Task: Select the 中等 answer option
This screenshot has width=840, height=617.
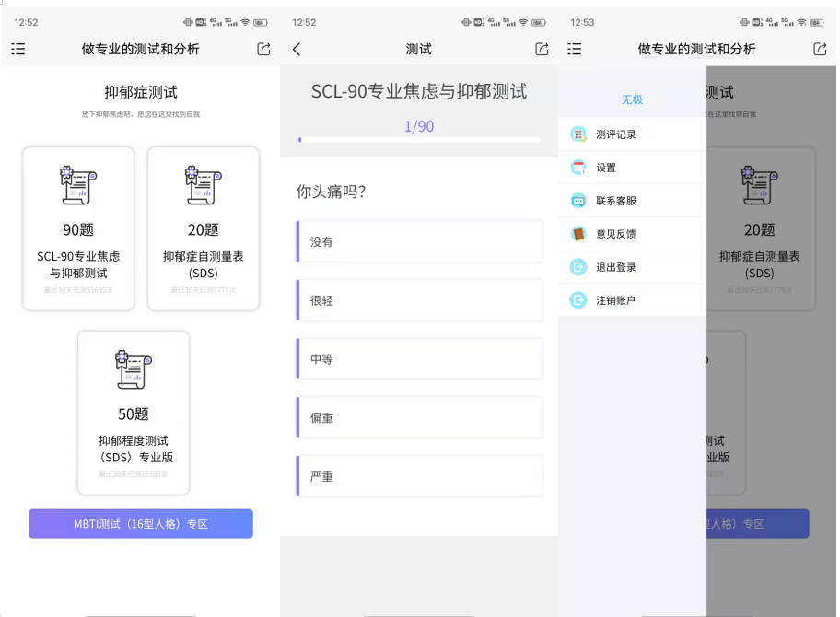Action: [419, 359]
